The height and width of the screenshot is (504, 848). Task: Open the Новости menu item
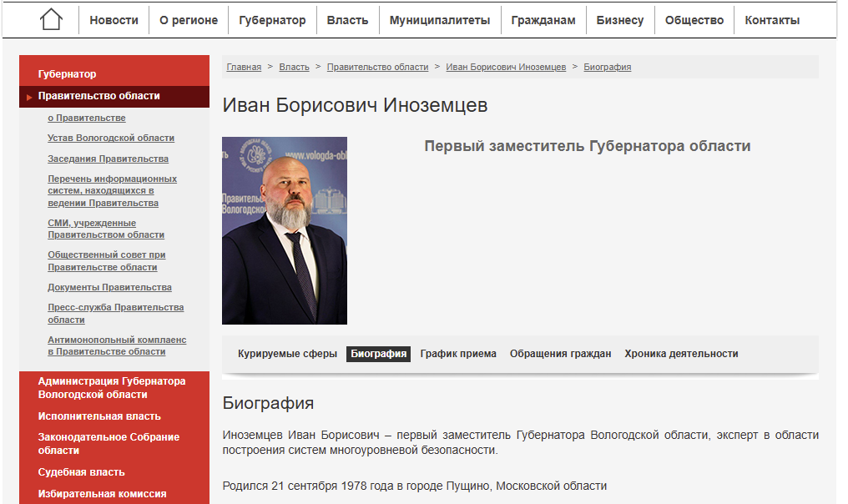[114, 20]
